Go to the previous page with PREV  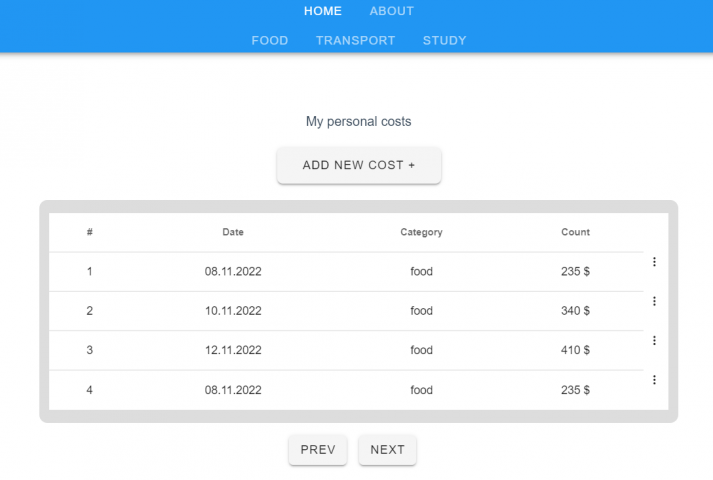pos(318,450)
